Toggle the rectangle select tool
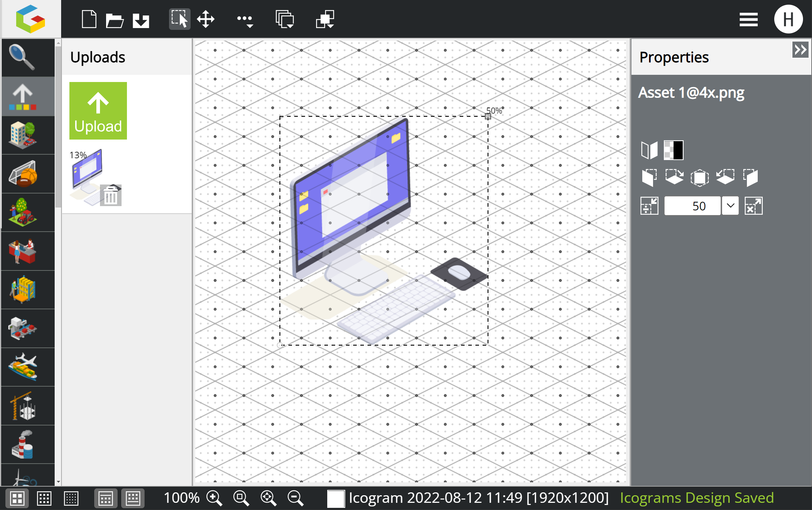The width and height of the screenshot is (812, 510). point(179,19)
